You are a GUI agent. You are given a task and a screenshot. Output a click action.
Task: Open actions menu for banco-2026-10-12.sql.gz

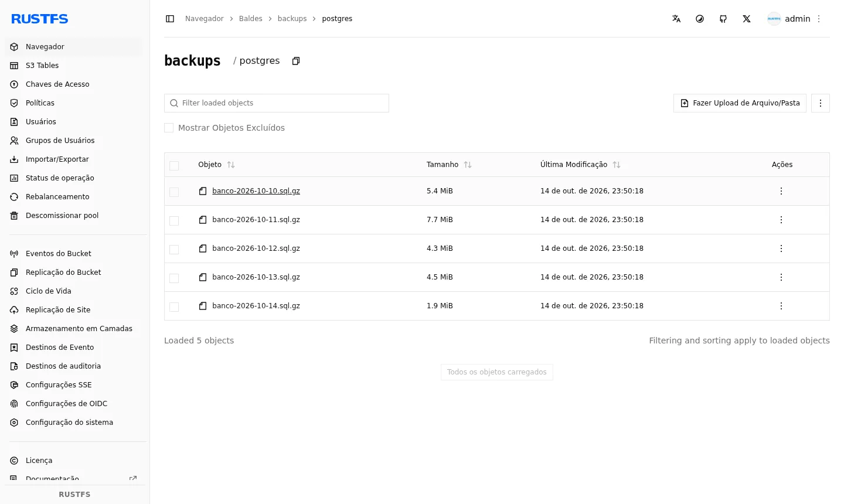tap(781, 248)
